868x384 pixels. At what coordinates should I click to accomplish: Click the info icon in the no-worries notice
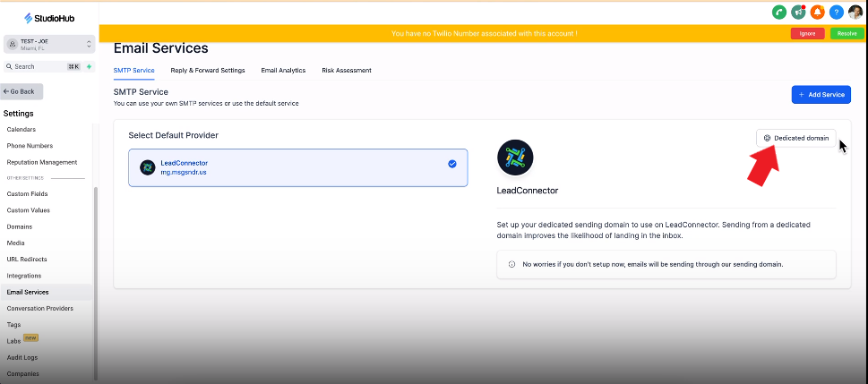[511, 264]
